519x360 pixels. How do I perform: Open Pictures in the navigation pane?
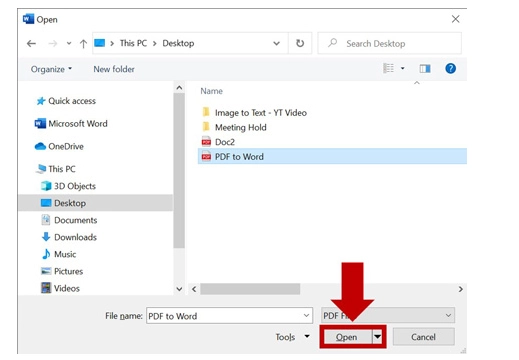point(62,271)
